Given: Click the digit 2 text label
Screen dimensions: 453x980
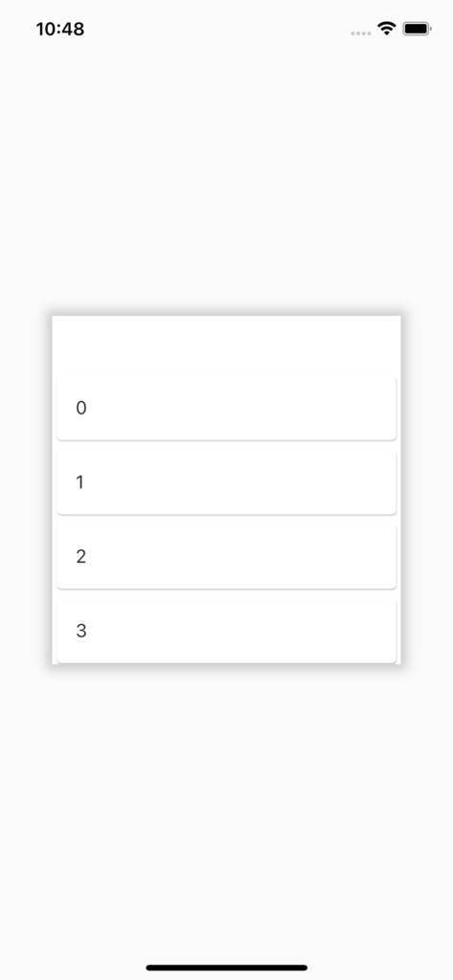Looking at the screenshot, I should pyautogui.click(x=80, y=557).
